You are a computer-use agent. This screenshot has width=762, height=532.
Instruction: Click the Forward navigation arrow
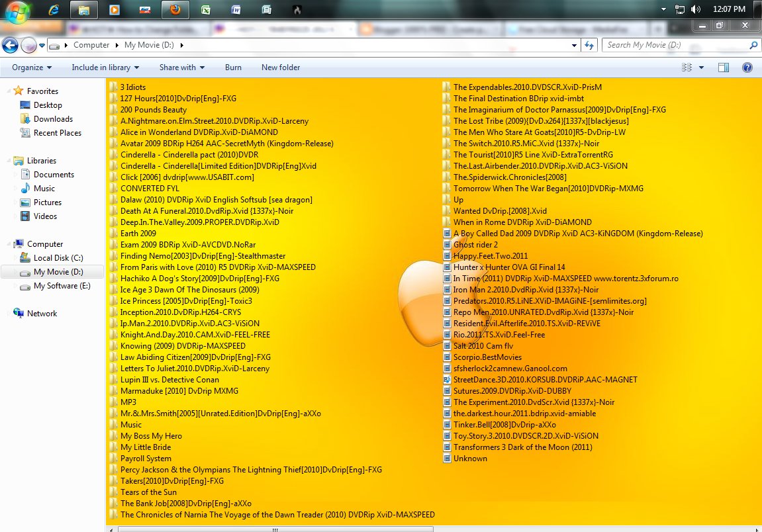pos(28,45)
